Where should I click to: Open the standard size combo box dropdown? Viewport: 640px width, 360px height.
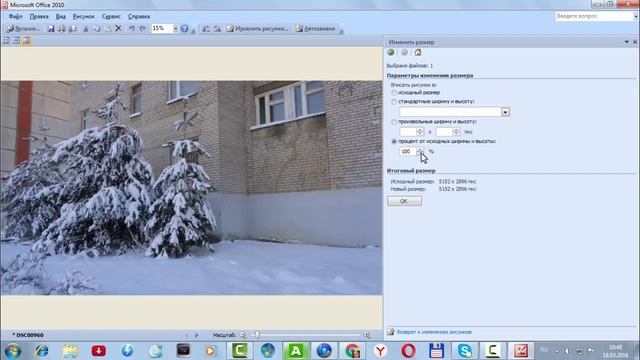pyautogui.click(x=505, y=112)
